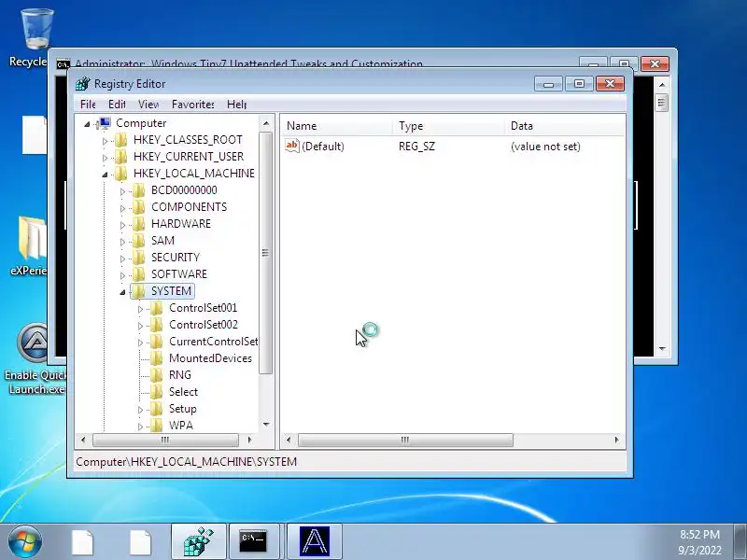The width and height of the screenshot is (747, 560).
Task: Click the HARDWARE folder icon
Action: pos(138,224)
